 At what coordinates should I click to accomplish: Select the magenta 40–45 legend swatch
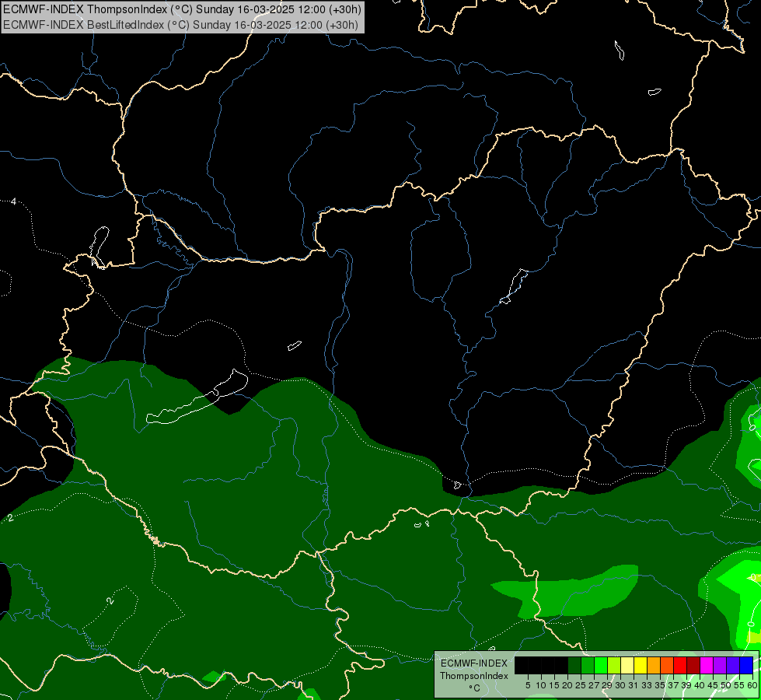(x=707, y=665)
